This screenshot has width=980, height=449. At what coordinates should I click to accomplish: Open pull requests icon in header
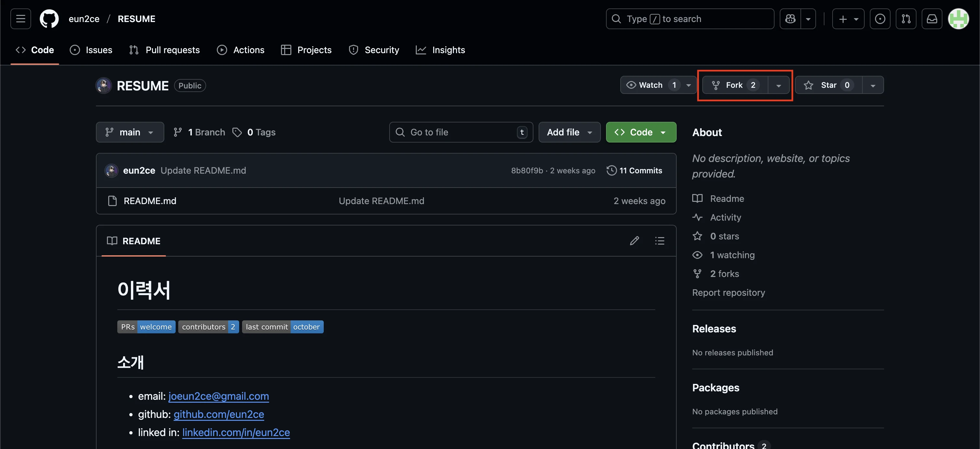pos(906,19)
